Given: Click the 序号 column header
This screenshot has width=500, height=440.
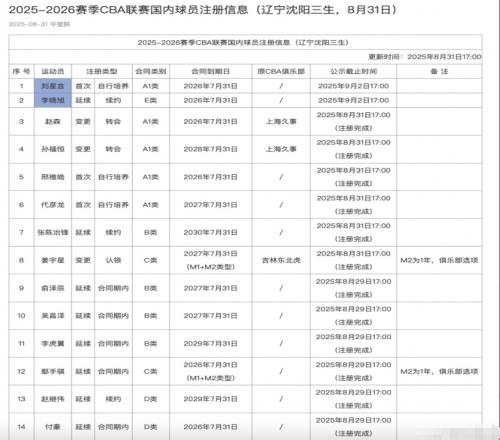Looking at the screenshot, I should [x=21, y=71].
